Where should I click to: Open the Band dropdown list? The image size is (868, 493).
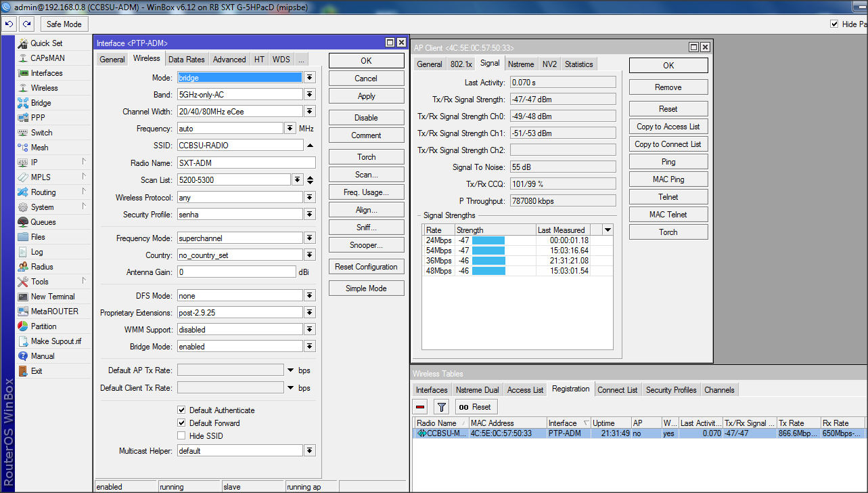click(310, 95)
